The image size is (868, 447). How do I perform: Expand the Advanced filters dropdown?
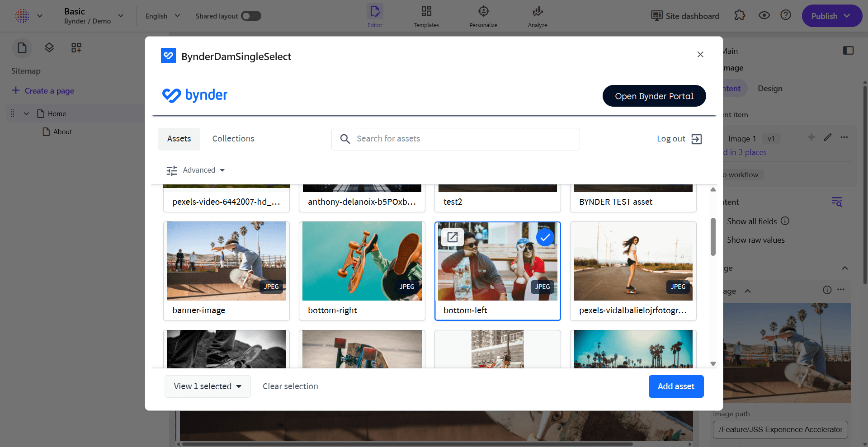pyautogui.click(x=196, y=170)
